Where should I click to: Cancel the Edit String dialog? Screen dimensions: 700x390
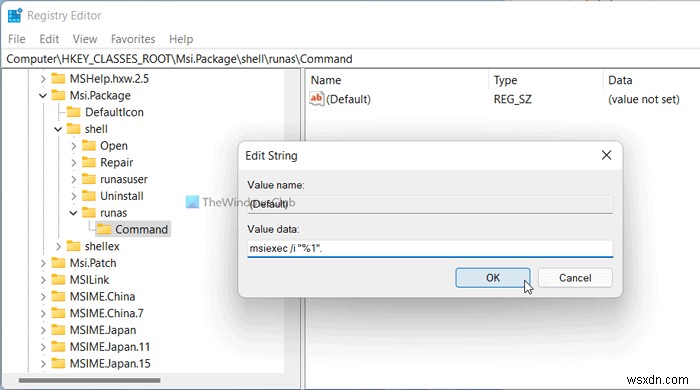(575, 278)
